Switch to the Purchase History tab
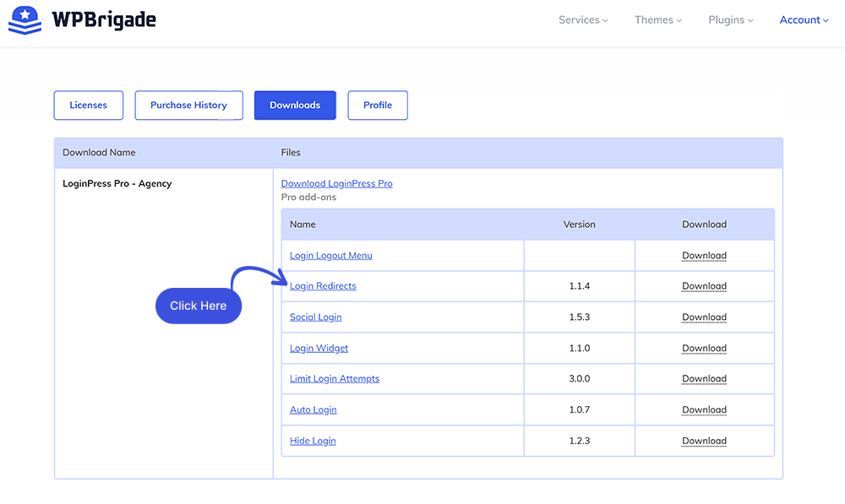This screenshot has width=845, height=504. tap(188, 105)
